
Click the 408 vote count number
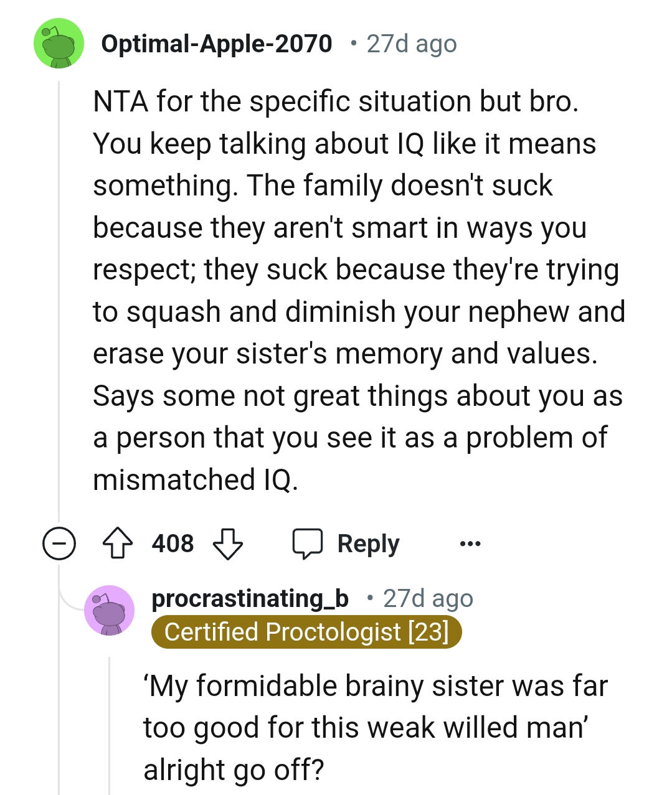(173, 543)
